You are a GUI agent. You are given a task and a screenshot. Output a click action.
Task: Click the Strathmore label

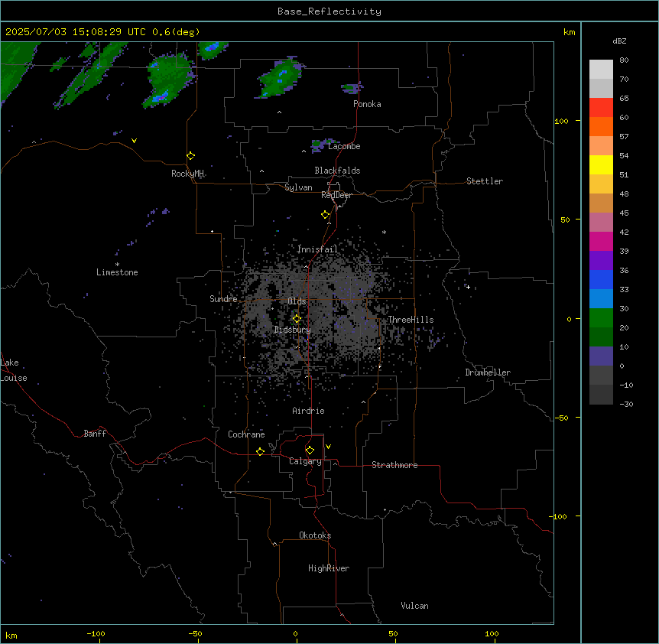click(394, 465)
